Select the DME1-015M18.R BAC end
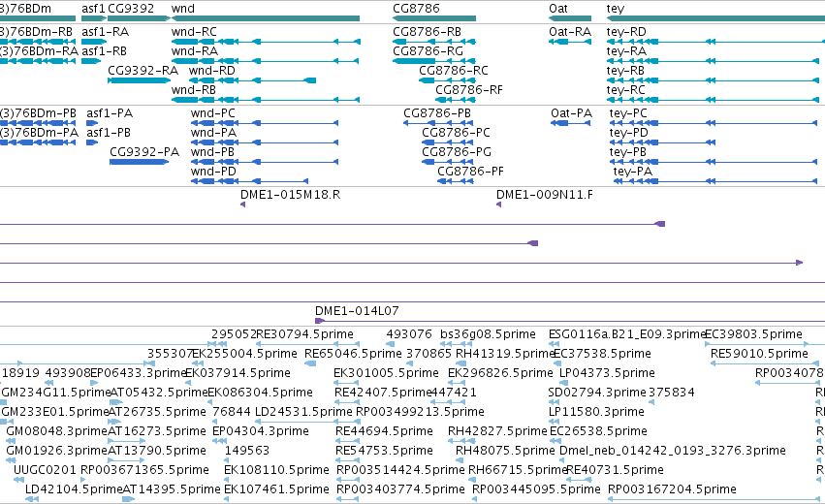 tap(243, 205)
